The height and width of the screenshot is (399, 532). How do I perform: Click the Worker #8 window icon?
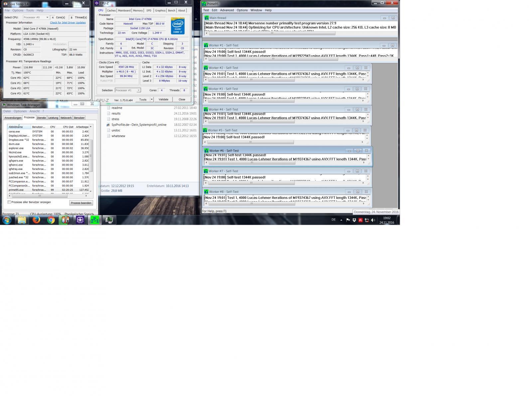(206, 192)
